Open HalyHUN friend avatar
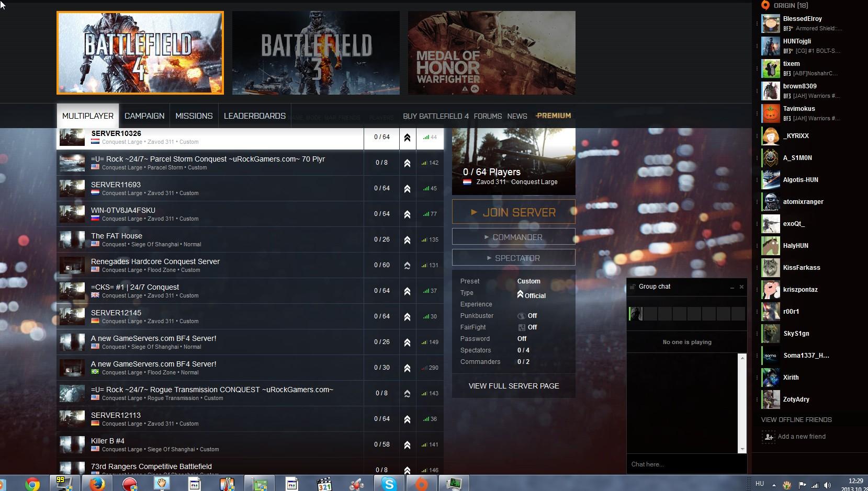Image resolution: width=868 pixels, height=491 pixels. [x=770, y=246]
